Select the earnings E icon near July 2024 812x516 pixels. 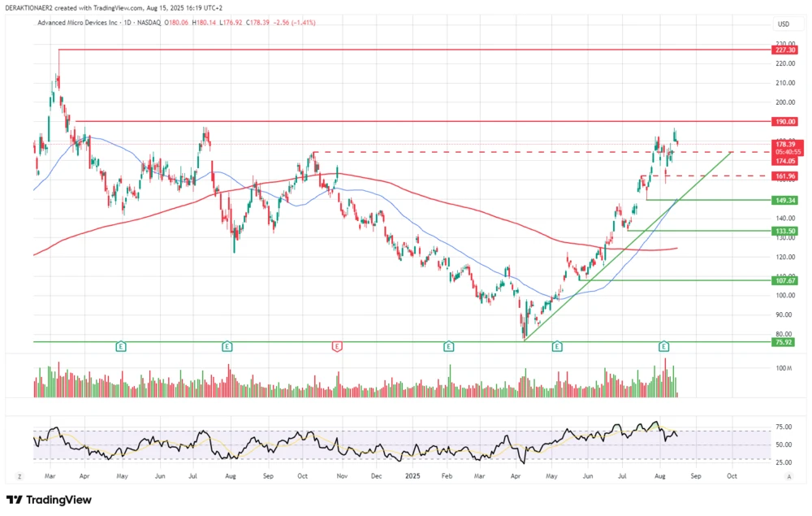(226, 346)
